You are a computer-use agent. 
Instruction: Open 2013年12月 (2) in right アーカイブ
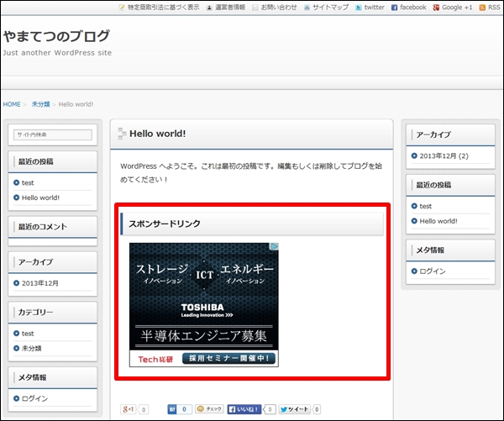pyautogui.click(x=444, y=156)
